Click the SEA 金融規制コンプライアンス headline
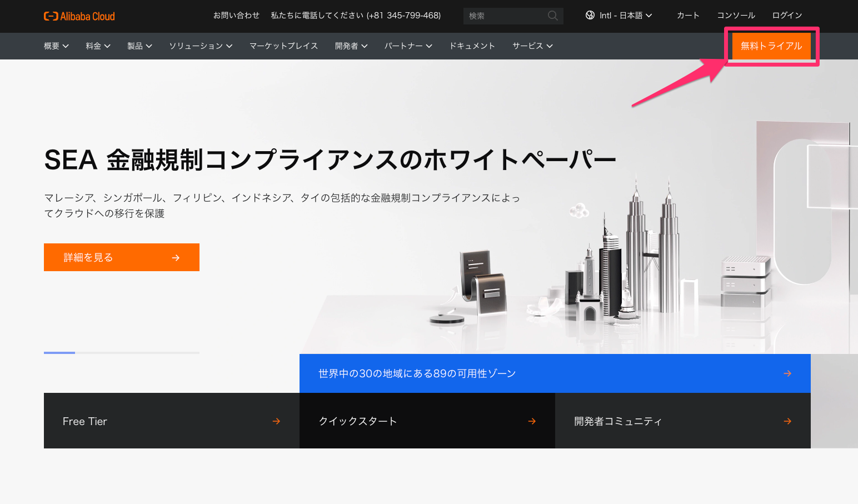858x504 pixels. click(330, 160)
